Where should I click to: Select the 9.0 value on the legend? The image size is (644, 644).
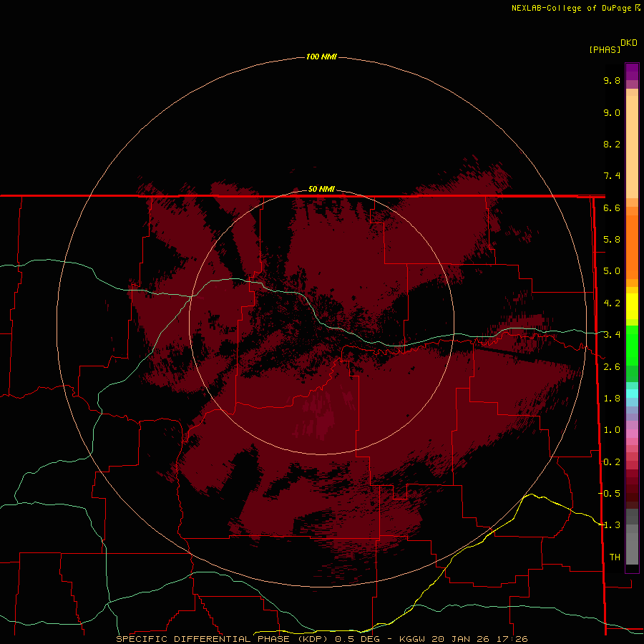(612, 112)
